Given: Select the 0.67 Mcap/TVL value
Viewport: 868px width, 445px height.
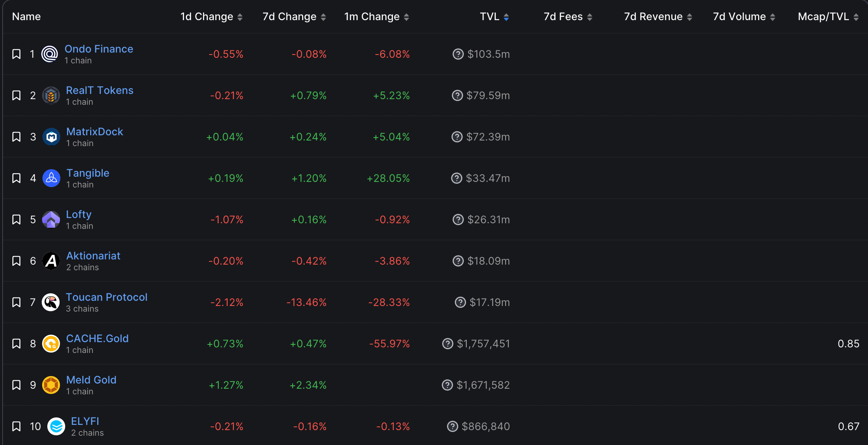Looking at the screenshot, I should click(x=849, y=426).
